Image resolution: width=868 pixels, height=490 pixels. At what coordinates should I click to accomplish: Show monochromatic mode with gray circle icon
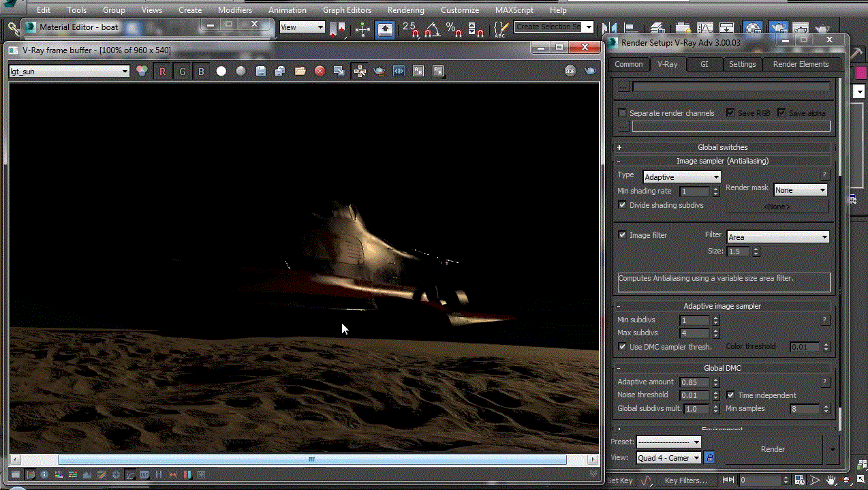point(241,71)
